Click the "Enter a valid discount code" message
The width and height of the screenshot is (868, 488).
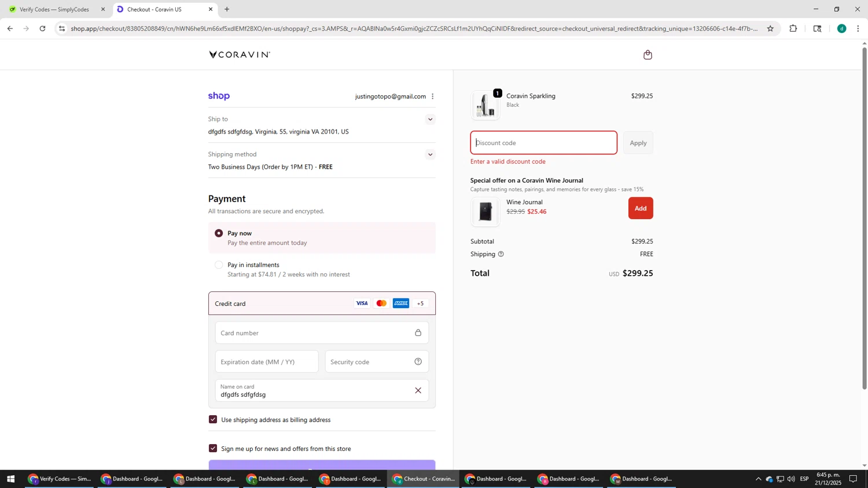[508, 162]
